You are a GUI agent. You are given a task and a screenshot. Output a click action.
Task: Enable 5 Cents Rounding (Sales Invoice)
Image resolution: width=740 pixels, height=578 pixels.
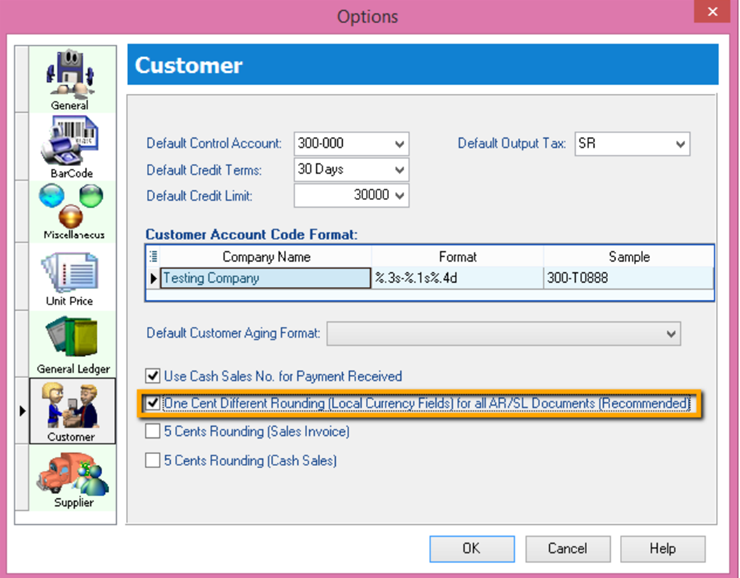coord(153,432)
